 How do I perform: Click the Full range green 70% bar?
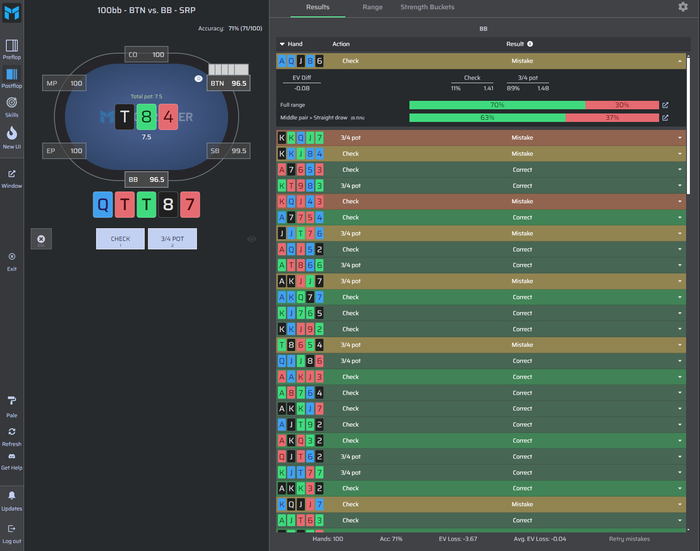tap(497, 105)
